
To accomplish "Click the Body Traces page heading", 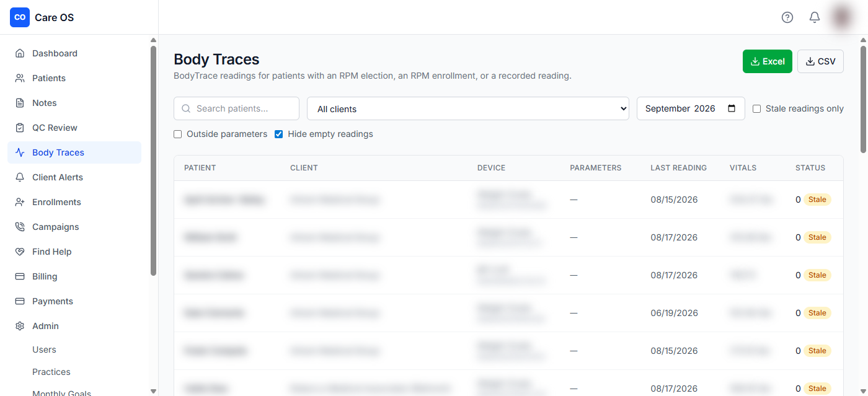I will click(216, 59).
